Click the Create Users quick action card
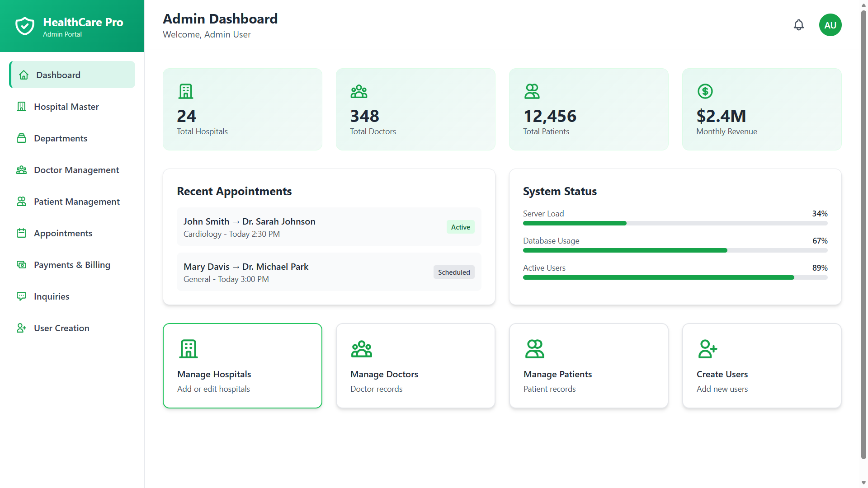This screenshot has width=868, height=488. 761,366
